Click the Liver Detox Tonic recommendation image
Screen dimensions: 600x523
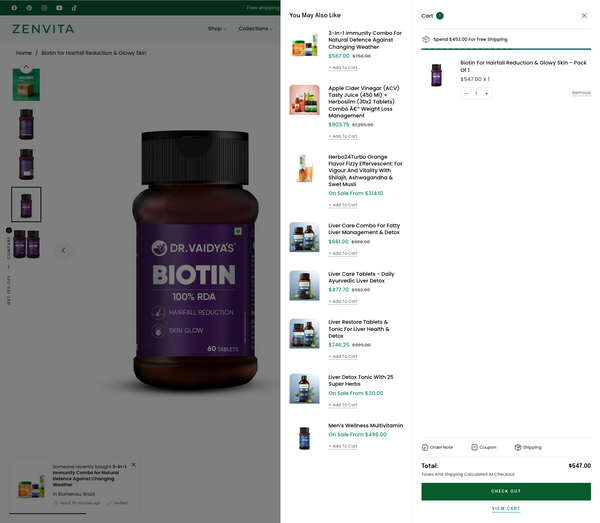tap(304, 389)
